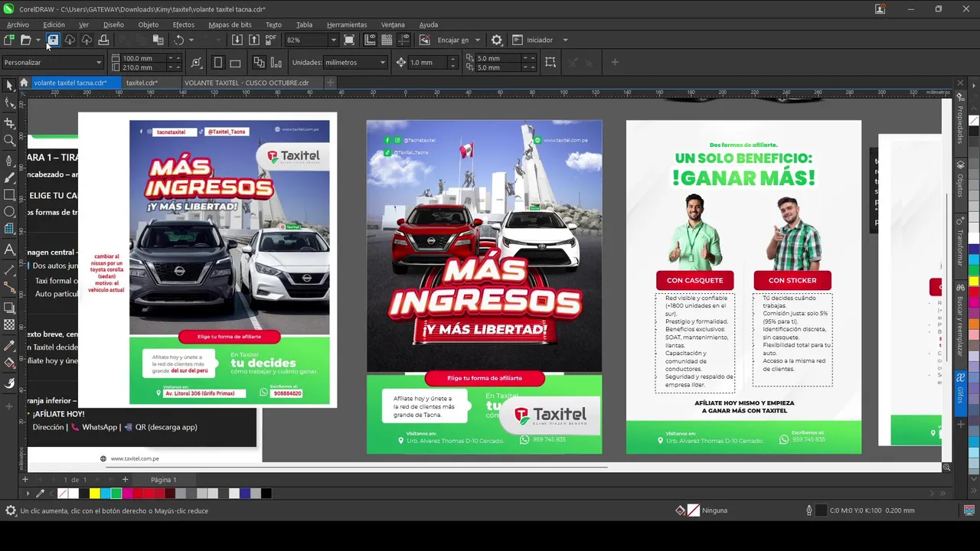Click the Undo arrow icon
The width and height of the screenshot is (980, 551).
[x=178, y=40]
